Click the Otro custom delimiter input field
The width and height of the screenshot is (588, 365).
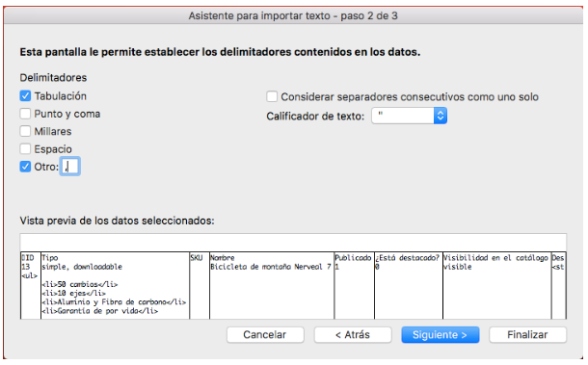(x=70, y=167)
